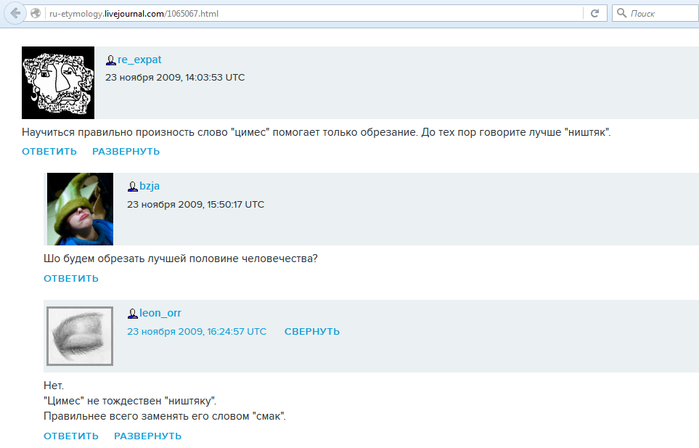Screen dimensions: 699x448
Task: Click bzja's text "Шо будем обрезать"
Action: point(180,259)
